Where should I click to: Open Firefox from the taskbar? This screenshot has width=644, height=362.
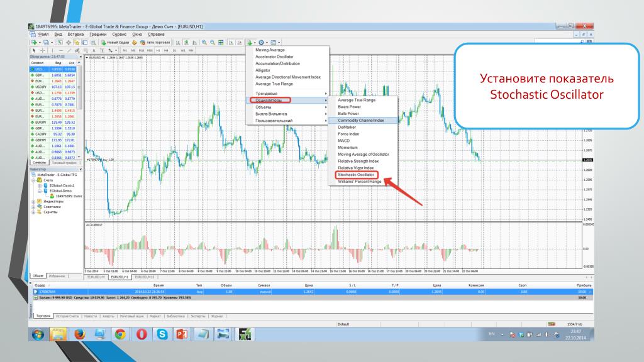[79, 334]
